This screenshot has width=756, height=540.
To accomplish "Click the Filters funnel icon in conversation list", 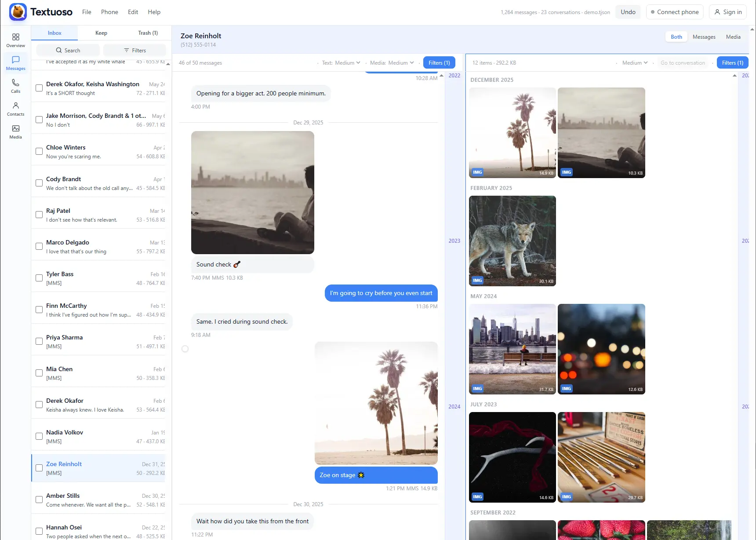I will click(127, 50).
